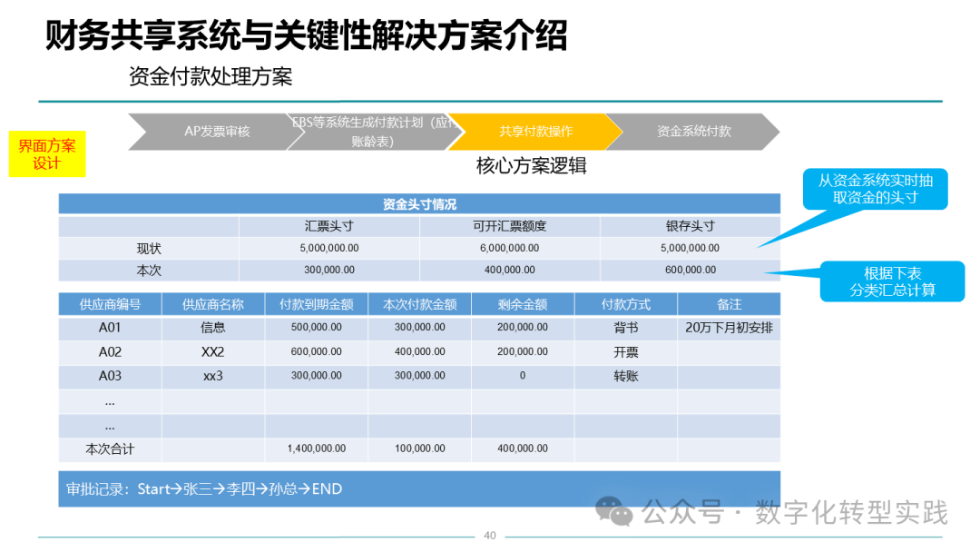The width and height of the screenshot is (980, 552).
Task: Select the 剩余金额 column header
Action: 523,304
